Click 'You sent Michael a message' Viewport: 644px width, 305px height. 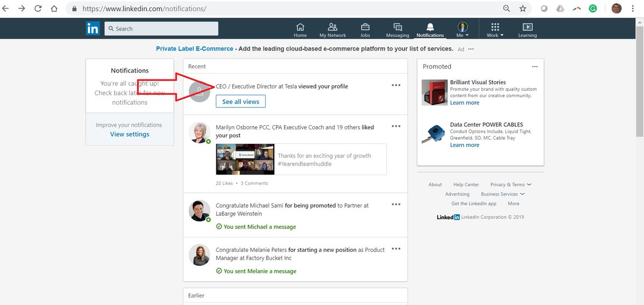click(x=256, y=227)
